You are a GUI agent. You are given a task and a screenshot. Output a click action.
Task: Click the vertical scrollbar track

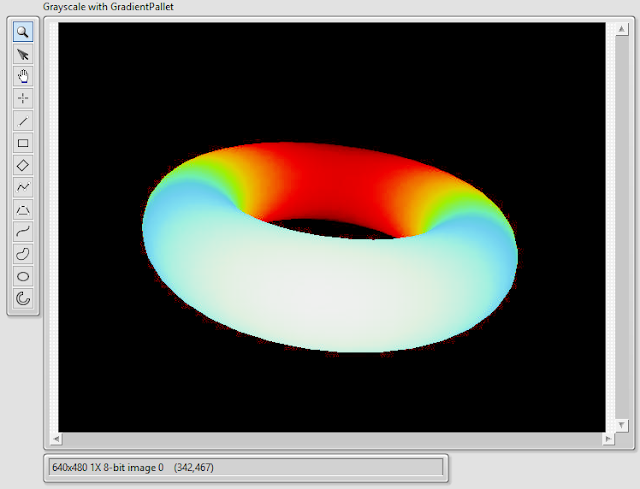point(621,227)
